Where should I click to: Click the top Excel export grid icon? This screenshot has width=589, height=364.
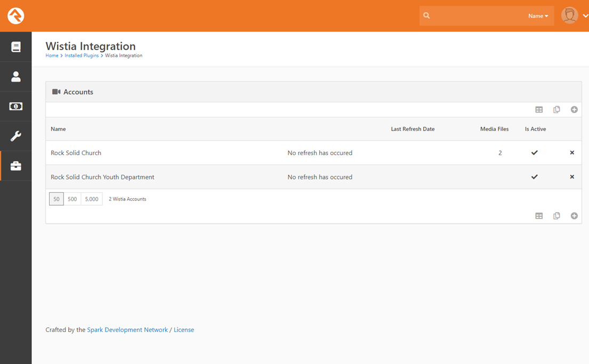pyautogui.click(x=539, y=110)
